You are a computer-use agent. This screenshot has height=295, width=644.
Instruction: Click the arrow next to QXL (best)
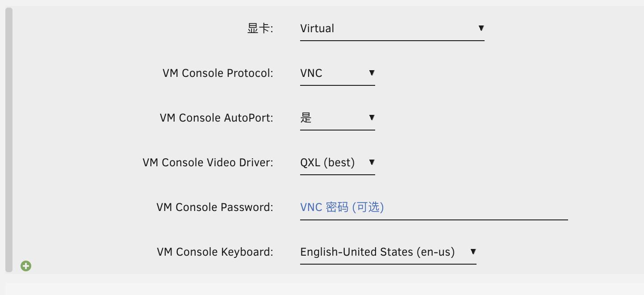[x=372, y=163]
